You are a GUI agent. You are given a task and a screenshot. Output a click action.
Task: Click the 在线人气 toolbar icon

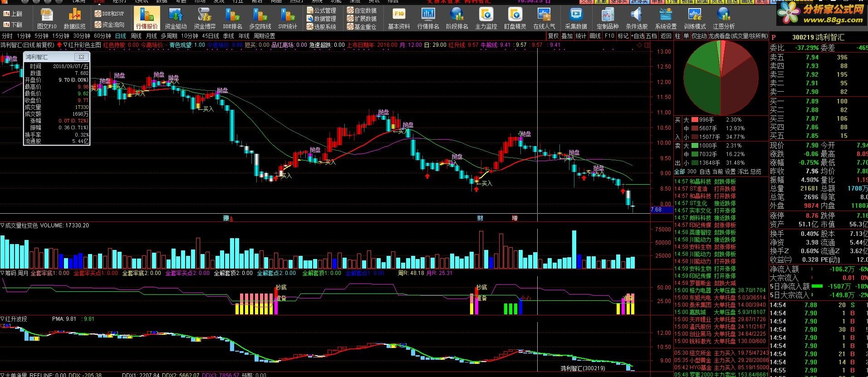(544, 19)
